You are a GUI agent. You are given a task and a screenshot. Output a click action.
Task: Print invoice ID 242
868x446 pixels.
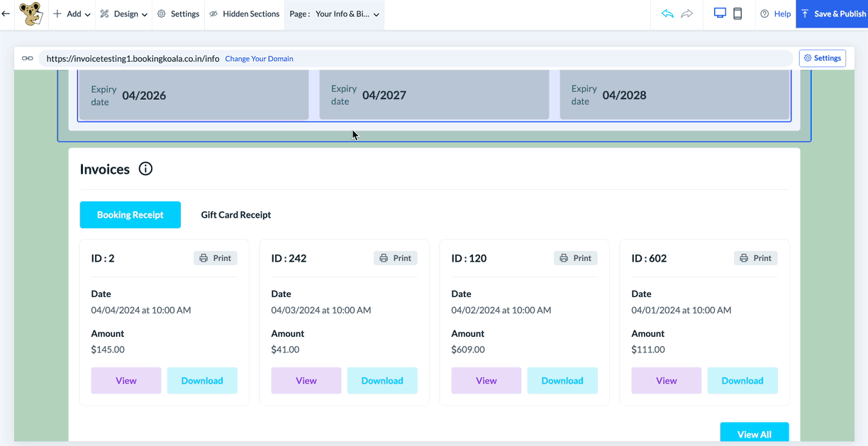[396, 258]
